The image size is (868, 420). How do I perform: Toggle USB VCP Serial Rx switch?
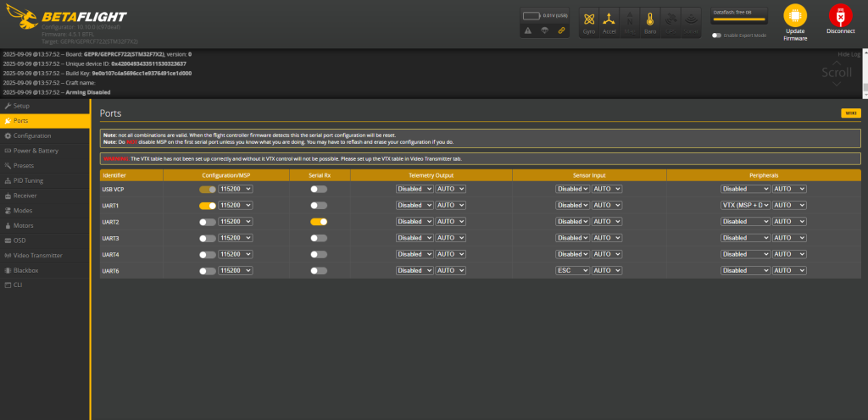319,189
